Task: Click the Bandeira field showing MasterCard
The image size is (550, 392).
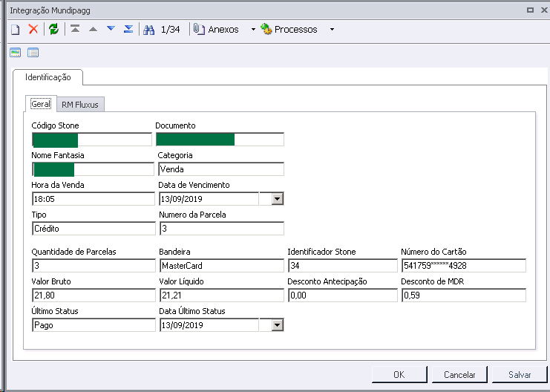Action: point(222,266)
